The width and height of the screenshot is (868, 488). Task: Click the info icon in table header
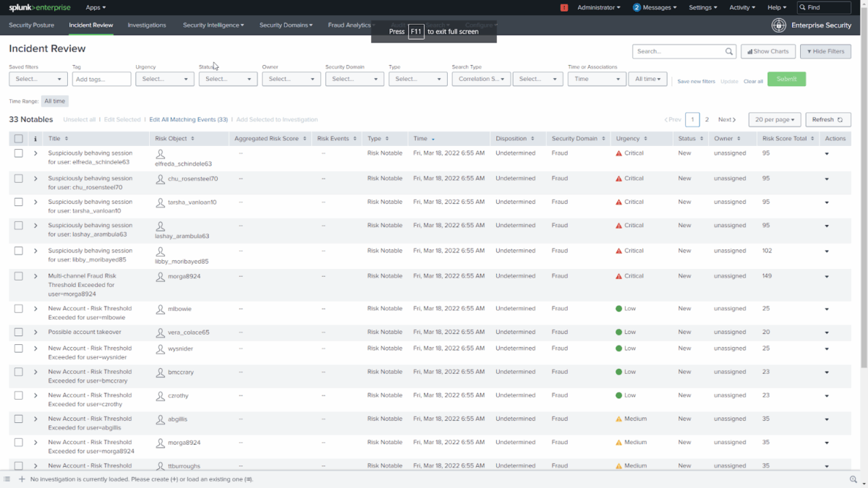[x=35, y=139]
